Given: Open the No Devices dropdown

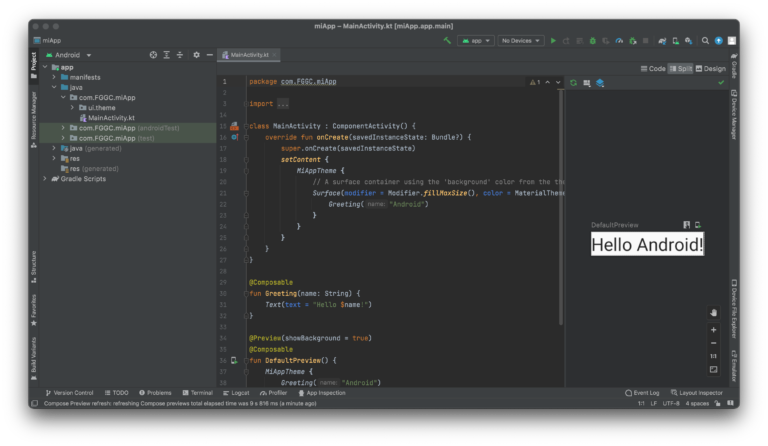Looking at the screenshot, I should tap(521, 41).
